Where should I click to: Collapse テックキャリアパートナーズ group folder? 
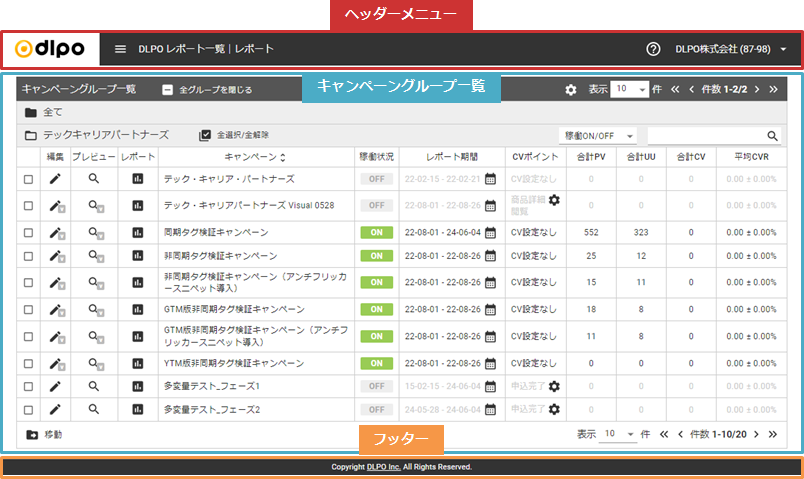pos(31,135)
